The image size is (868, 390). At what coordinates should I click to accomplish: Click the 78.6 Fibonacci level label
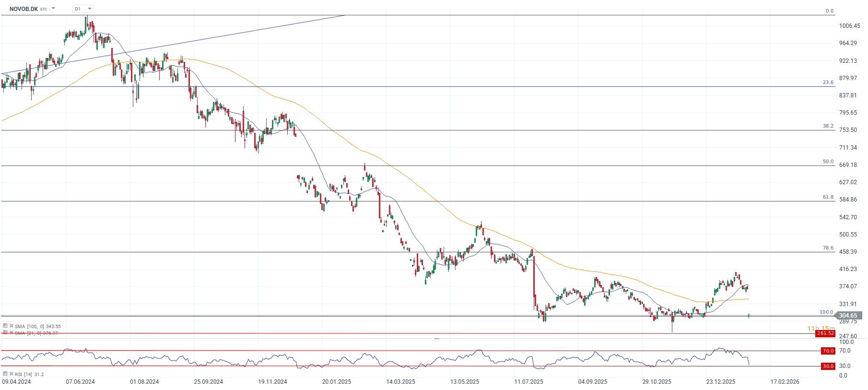pyautogui.click(x=828, y=248)
